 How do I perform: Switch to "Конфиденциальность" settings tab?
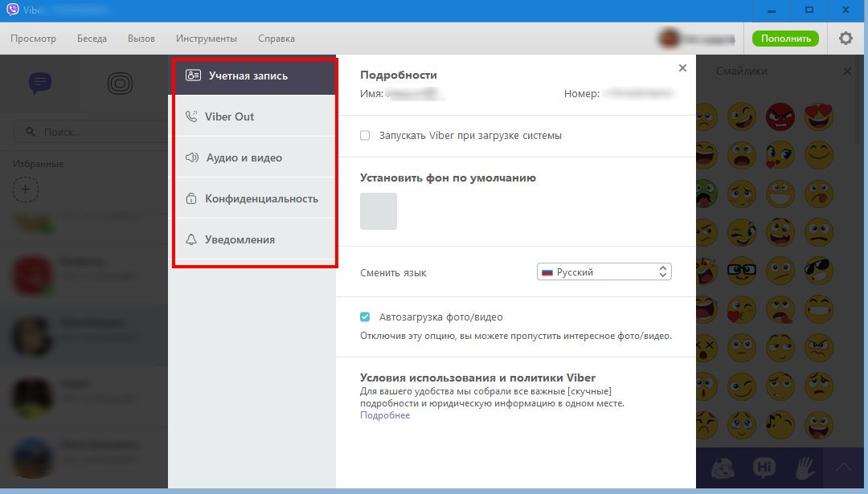tap(261, 198)
